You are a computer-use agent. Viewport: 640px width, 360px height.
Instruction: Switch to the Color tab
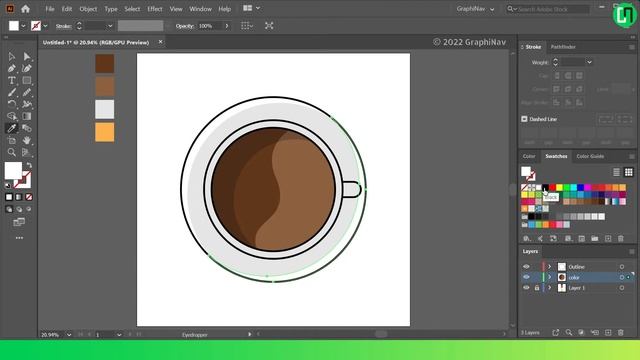coord(529,156)
